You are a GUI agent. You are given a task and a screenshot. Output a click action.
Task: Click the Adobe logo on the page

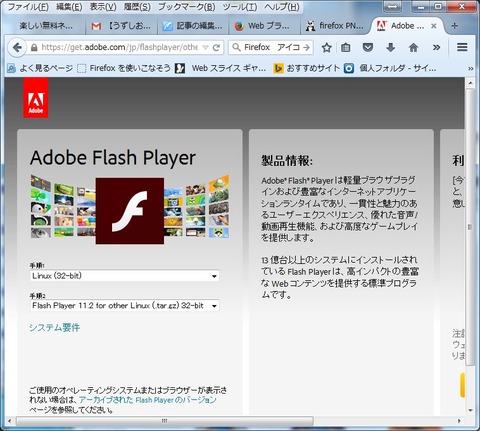(36, 97)
